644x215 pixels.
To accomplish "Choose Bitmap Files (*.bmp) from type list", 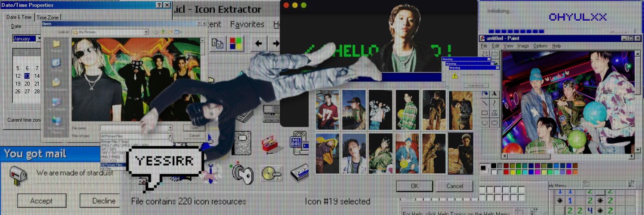I will point(114,141).
